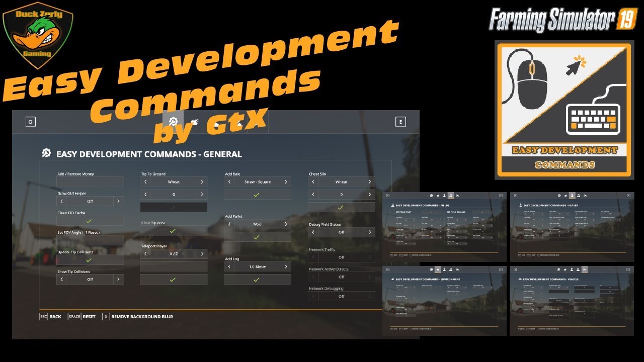This screenshot has width=644, height=362.
Task: Click the Duck Zerty Gaming logo
Action: 38,35
